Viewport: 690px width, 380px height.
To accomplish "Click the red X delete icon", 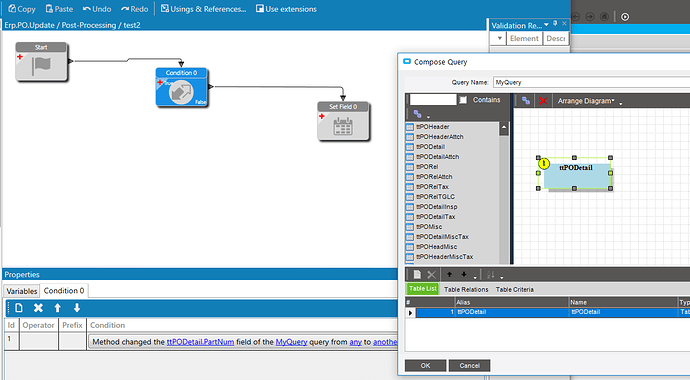I will coord(543,101).
